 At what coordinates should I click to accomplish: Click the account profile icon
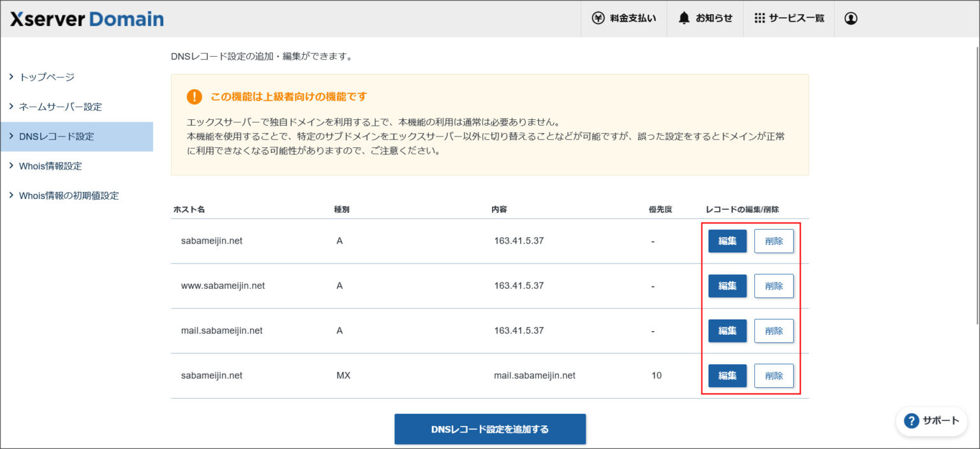pyautogui.click(x=850, y=18)
